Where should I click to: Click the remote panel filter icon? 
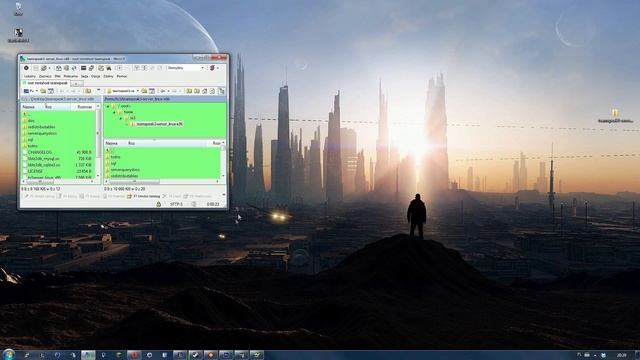pyautogui.click(x=152, y=91)
